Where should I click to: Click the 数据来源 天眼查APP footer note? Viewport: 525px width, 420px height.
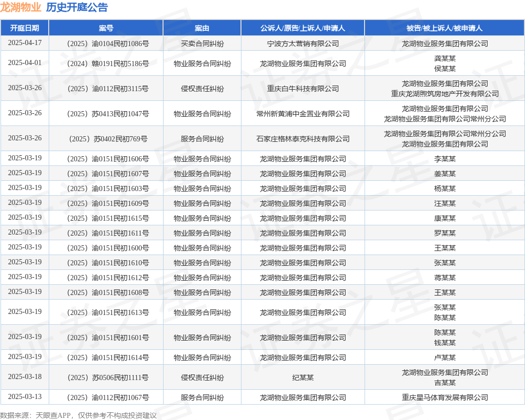click(78, 415)
